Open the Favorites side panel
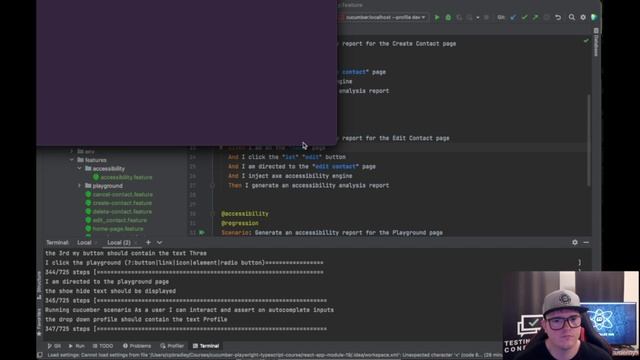The height and width of the screenshot is (360, 640). (40, 321)
